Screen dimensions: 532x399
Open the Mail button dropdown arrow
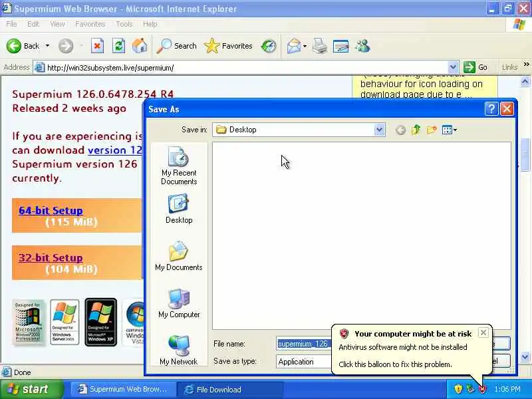coord(305,46)
